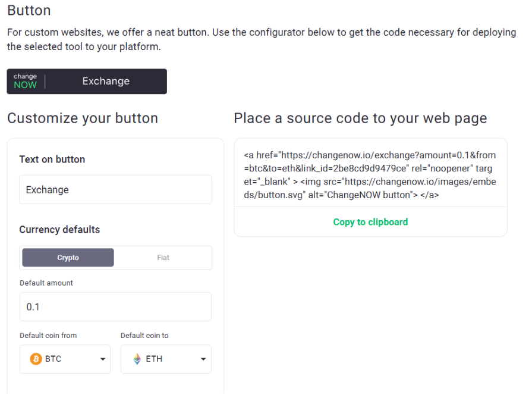Click the arrow beside BTC

pos(102,359)
